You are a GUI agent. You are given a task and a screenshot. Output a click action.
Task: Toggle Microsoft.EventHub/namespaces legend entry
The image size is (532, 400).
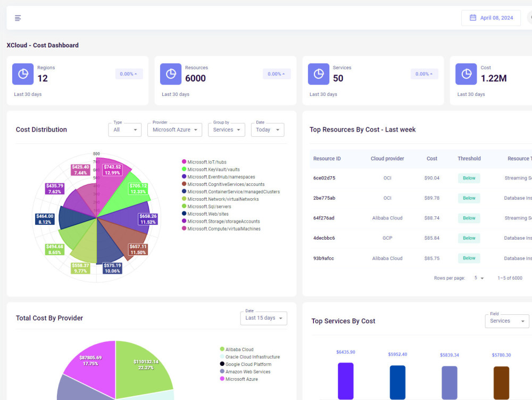(219, 177)
